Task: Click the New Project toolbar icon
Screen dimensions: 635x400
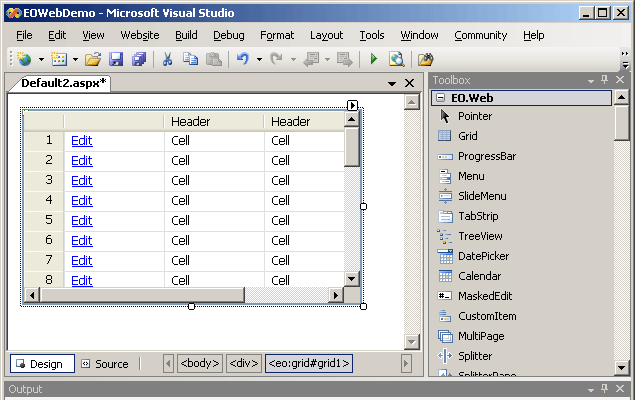Action: pos(24,60)
